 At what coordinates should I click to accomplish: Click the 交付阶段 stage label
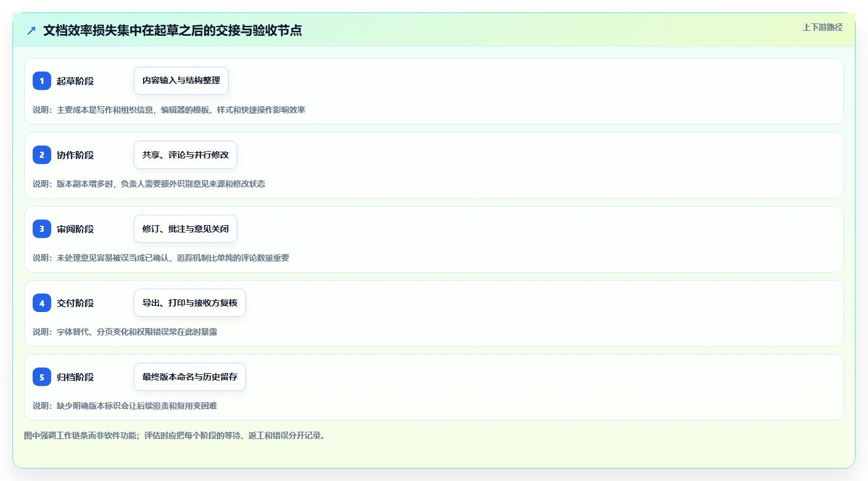tap(75, 303)
